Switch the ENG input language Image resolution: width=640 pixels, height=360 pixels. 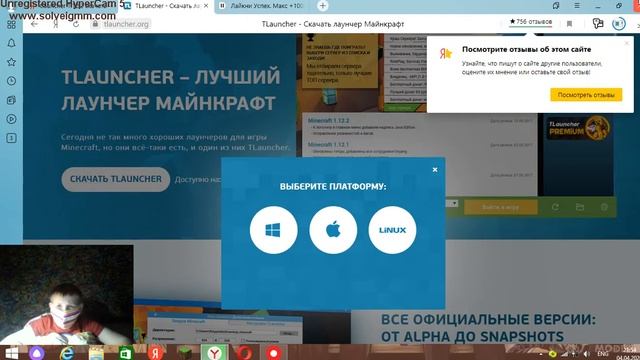(603, 354)
